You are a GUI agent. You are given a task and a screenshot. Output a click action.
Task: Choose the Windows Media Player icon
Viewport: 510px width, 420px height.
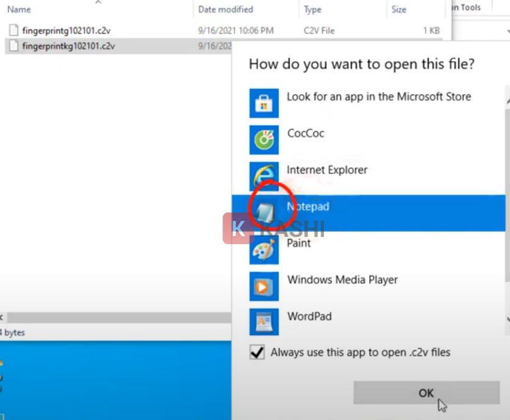[x=263, y=286]
